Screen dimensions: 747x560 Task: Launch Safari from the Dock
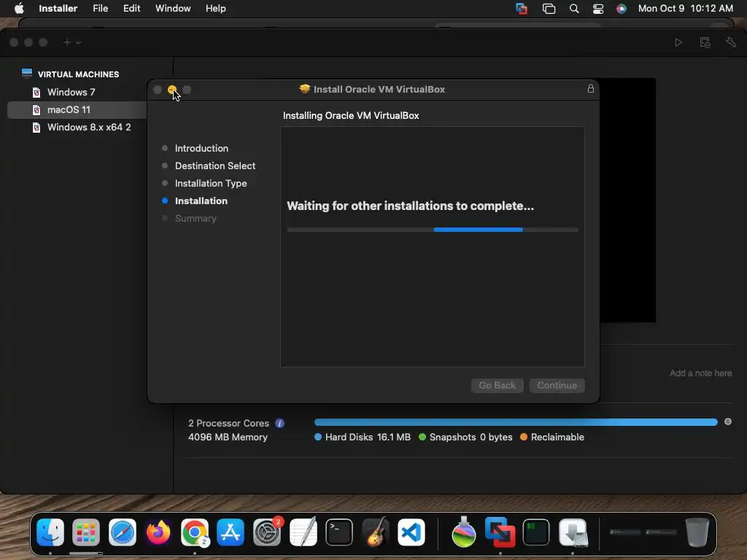pos(123,532)
